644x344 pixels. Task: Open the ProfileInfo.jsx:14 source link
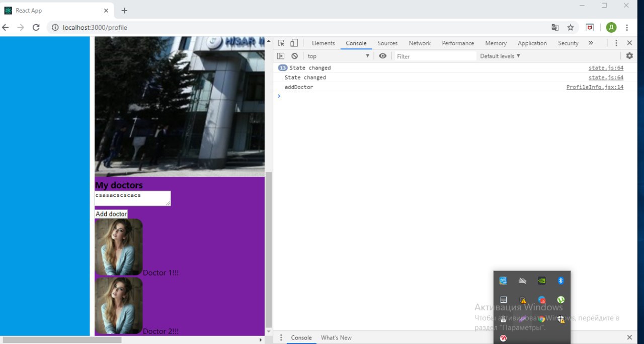(x=595, y=87)
